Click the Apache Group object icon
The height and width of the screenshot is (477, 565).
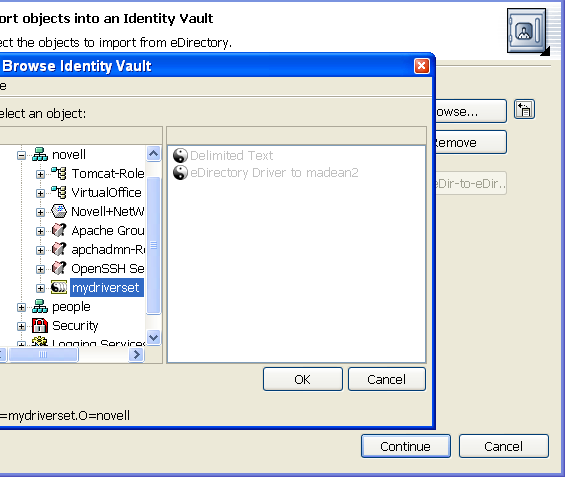tap(59, 231)
